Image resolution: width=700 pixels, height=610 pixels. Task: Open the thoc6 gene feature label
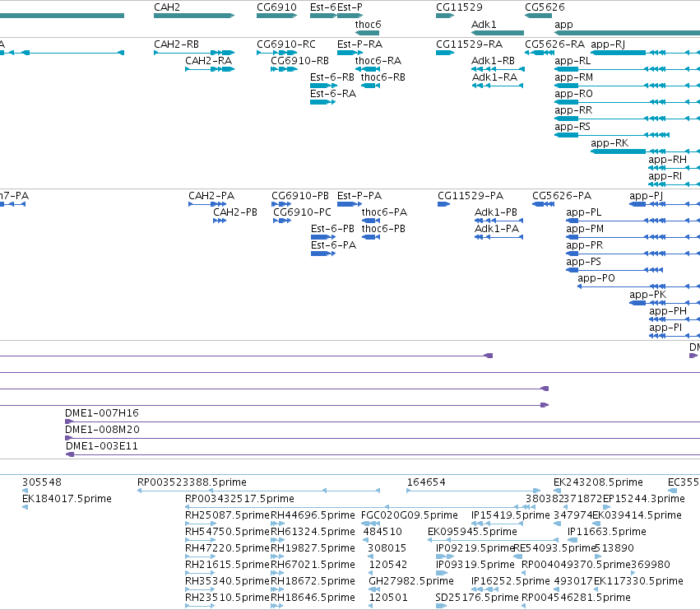pos(368,25)
